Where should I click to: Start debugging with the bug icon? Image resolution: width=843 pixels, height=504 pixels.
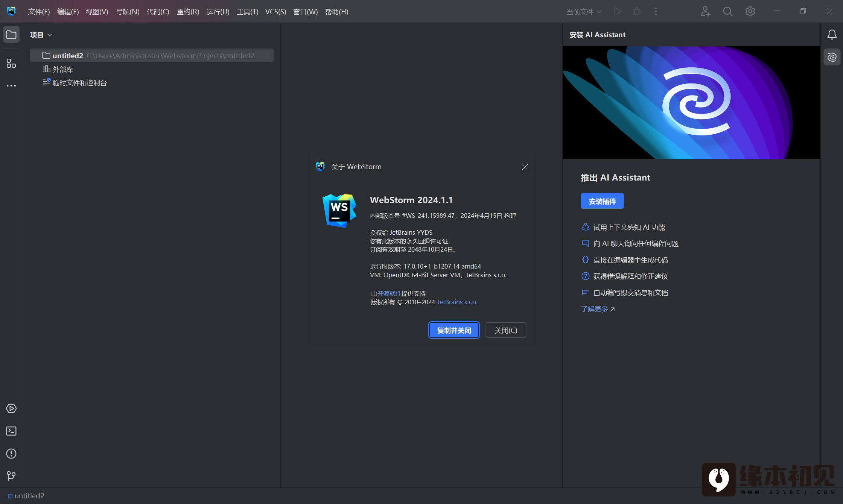[637, 12]
